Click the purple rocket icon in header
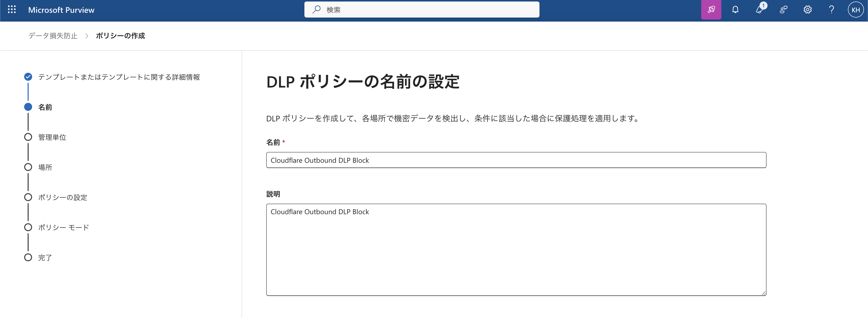The height and width of the screenshot is (318, 868). pyautogui.click(x=711, y=10)
